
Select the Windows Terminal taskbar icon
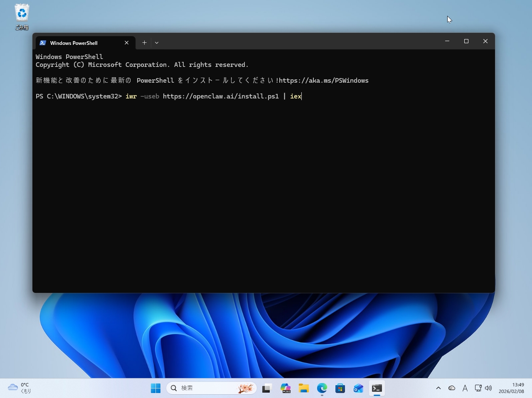coord(377,388)
